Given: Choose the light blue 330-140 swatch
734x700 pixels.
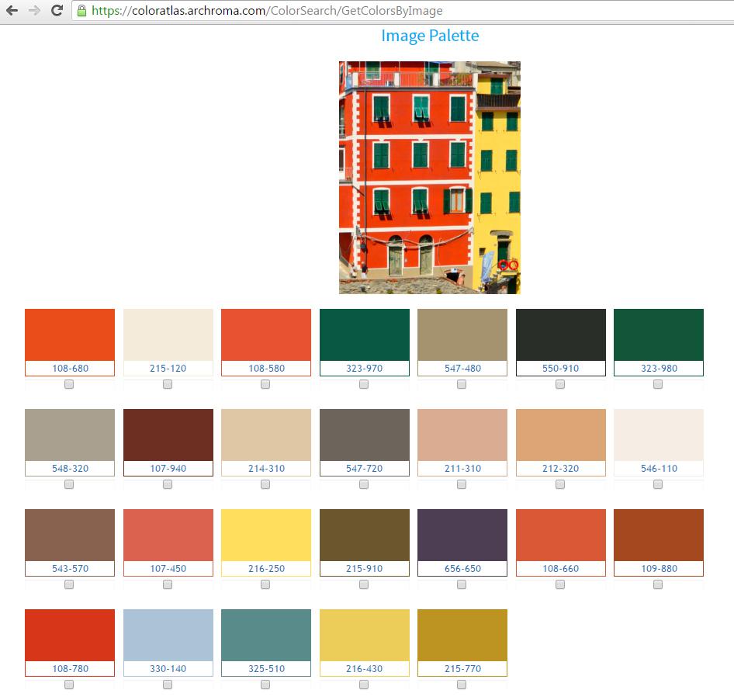Looking at the screenshot, I should (168, 635).
